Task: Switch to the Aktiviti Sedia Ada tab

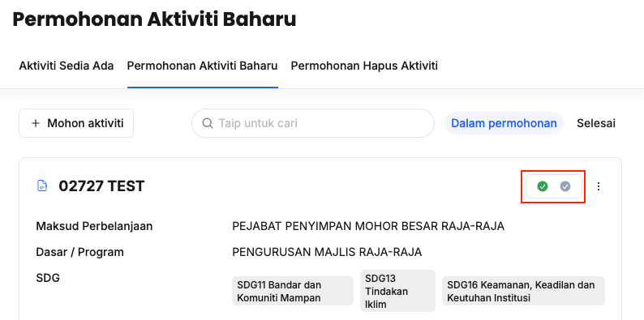Action: click(67, 66)
